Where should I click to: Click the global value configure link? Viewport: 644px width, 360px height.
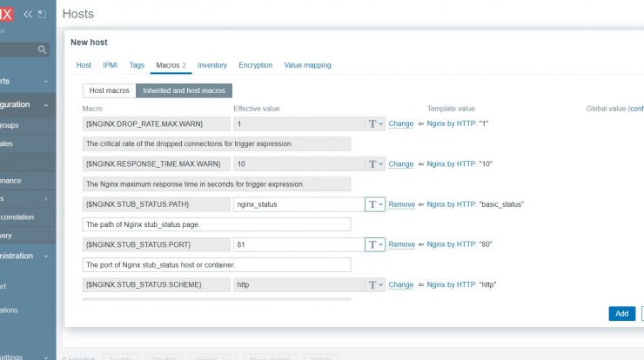[x=637, y=109]
